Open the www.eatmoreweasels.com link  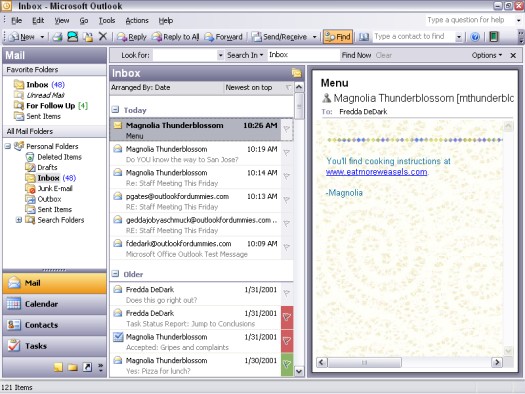[376, 172]
